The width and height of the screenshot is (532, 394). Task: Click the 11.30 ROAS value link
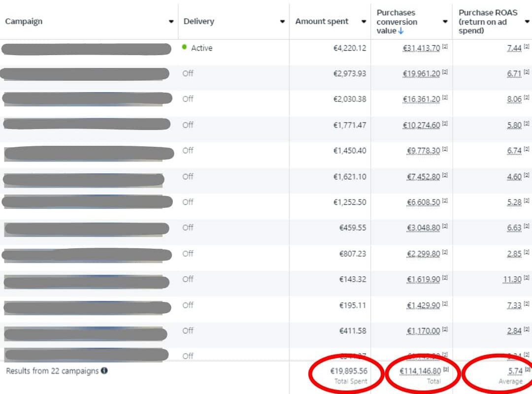click(512, 279)
